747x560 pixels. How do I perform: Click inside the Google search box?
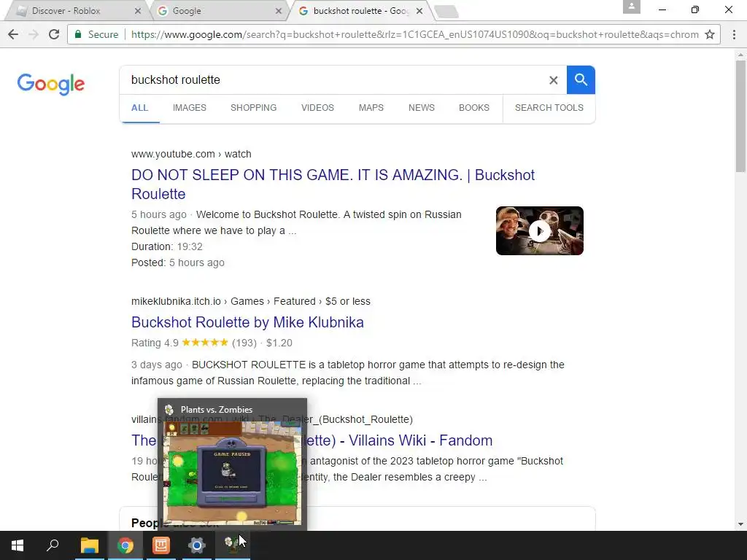click(333, 80)
